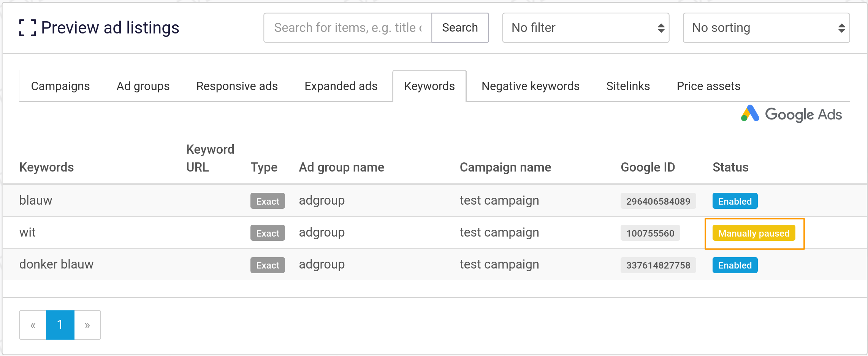The width and height of the screenshot is (868, 356).
Task: Go to previous page arrow
Action: coord(33,325)
